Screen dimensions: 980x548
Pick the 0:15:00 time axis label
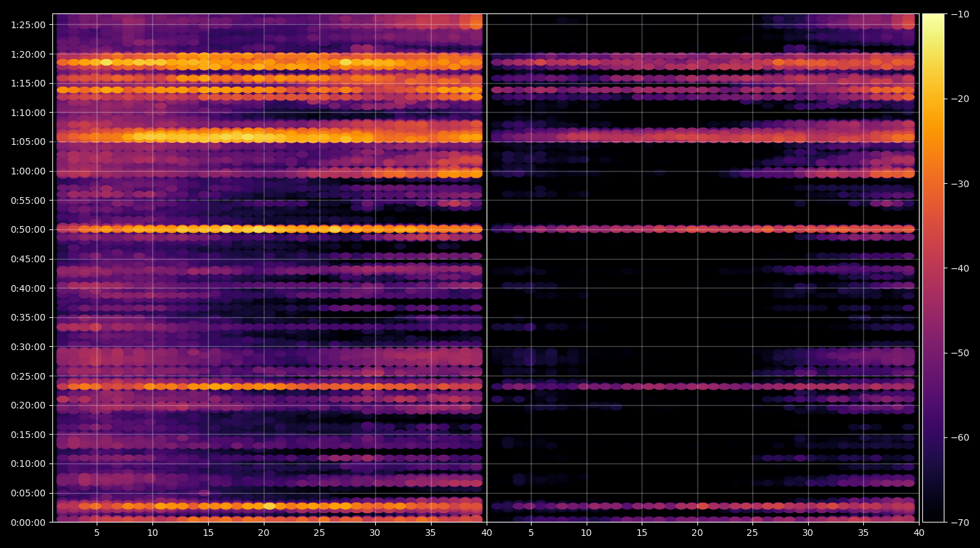[28, 435]
